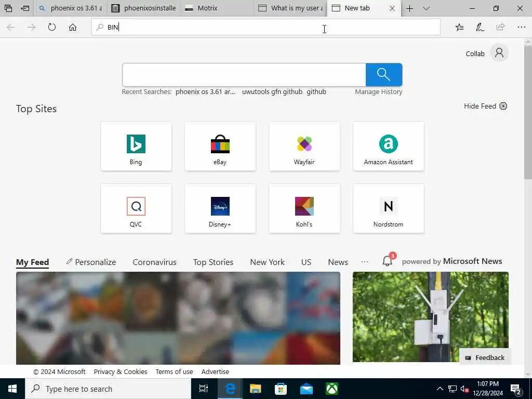Open a new tab with plus button
The image size is (532, 399).
(x=409, y=8)
